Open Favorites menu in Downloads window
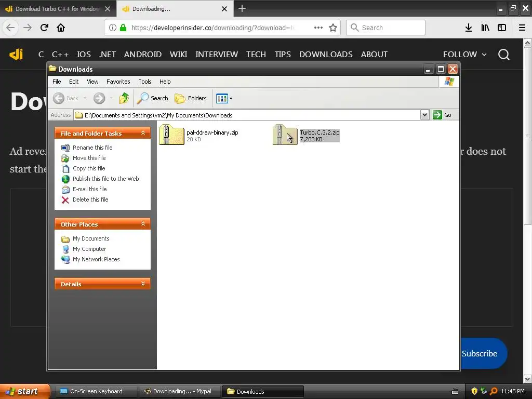The image size is (532, 399). coord(118,82)
